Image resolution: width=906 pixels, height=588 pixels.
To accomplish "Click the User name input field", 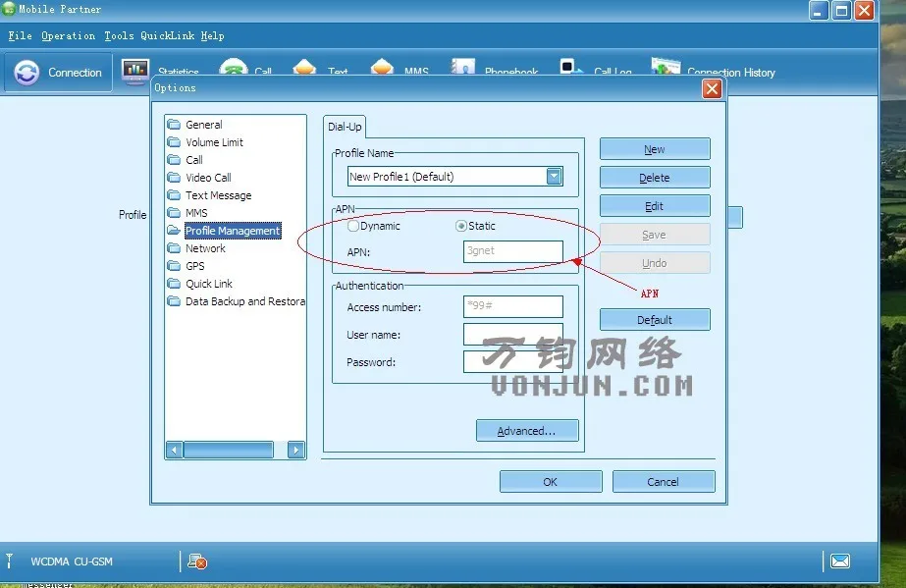I will (x=512, y=334).
